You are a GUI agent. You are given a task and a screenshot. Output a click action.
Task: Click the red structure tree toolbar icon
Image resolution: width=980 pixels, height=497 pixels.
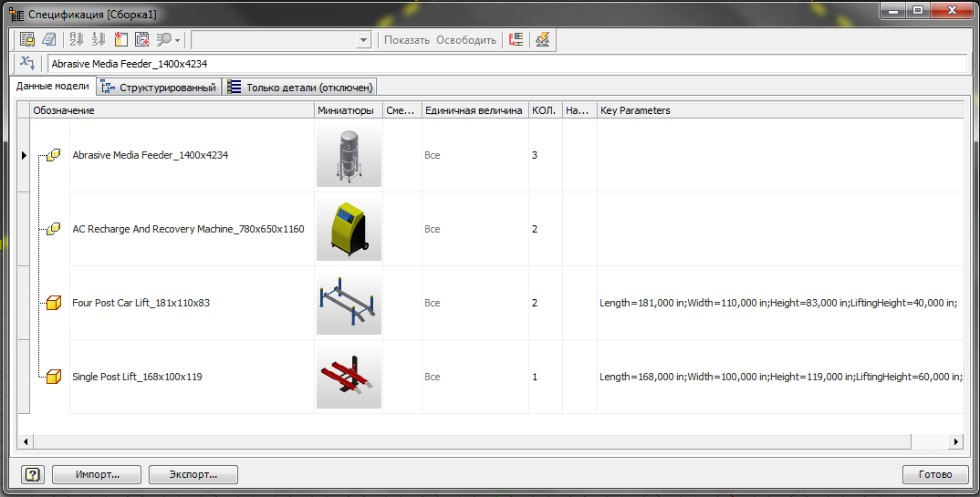(516, 39)
